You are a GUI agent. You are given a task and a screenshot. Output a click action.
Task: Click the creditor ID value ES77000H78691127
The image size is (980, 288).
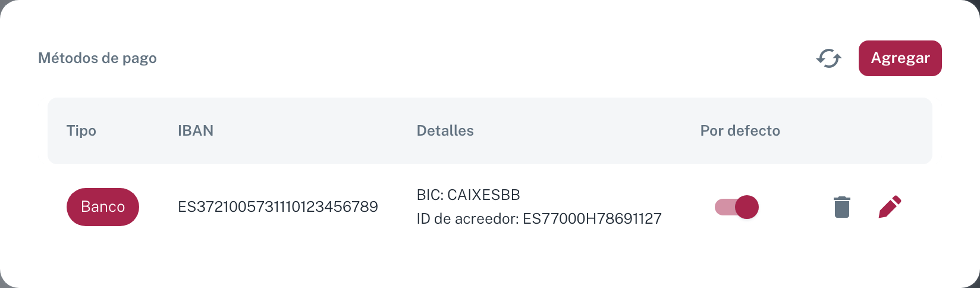592,219
